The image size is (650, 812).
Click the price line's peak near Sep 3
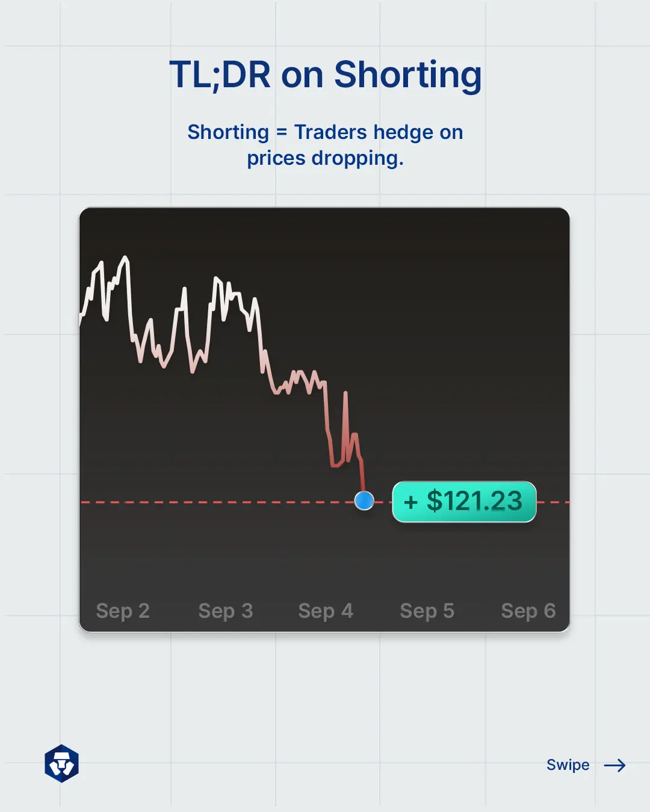[x=217, y=278]
